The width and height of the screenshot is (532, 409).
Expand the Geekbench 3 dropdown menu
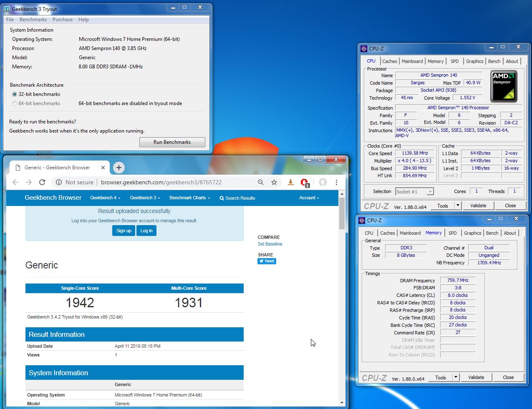coord(145,198)
